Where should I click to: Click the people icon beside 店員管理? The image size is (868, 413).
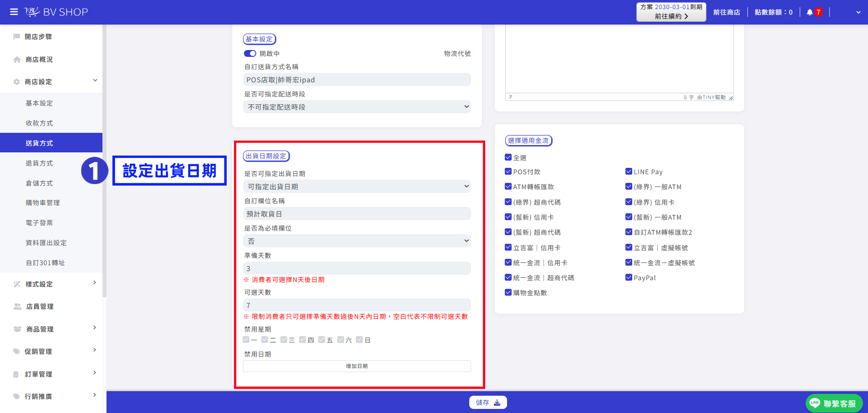(x=17, y=307)
